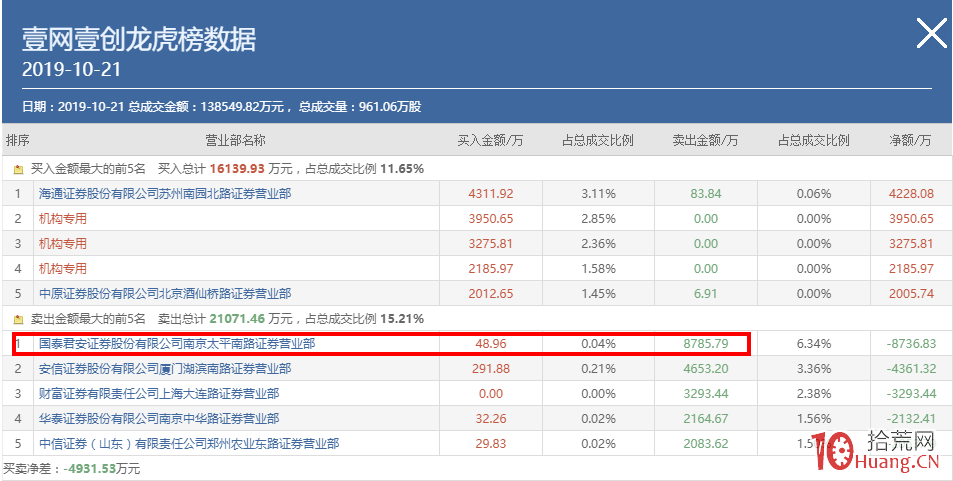Viewport: 953px width, 481px height.
Task: Open 财富证券有限责任公司上海大连路证券营业部 link
Action: click(159, 393)
